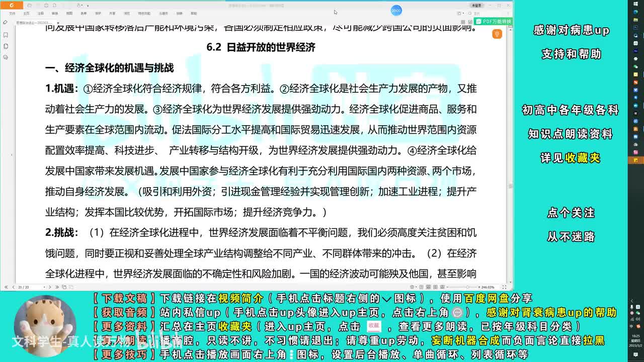Select the two-page view mode
Image resolution: width=644 pixels, height=362 pixels.
pyautogui.click(x=435, y=287)
